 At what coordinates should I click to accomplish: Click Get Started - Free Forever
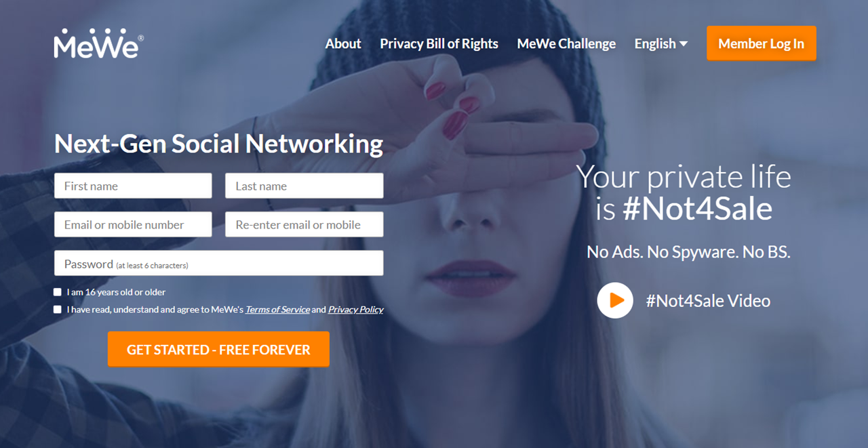(218, 349)
